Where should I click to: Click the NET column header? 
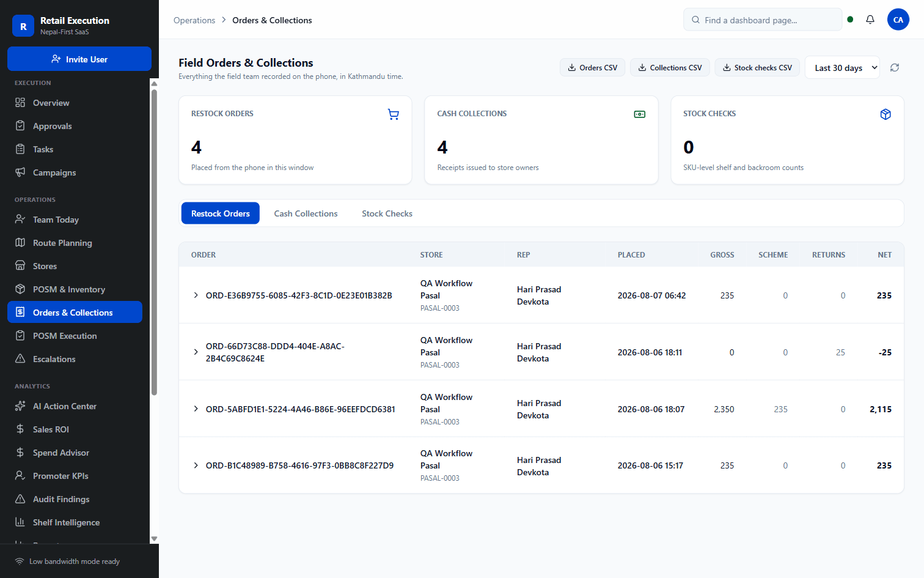[x=885, y=255]
